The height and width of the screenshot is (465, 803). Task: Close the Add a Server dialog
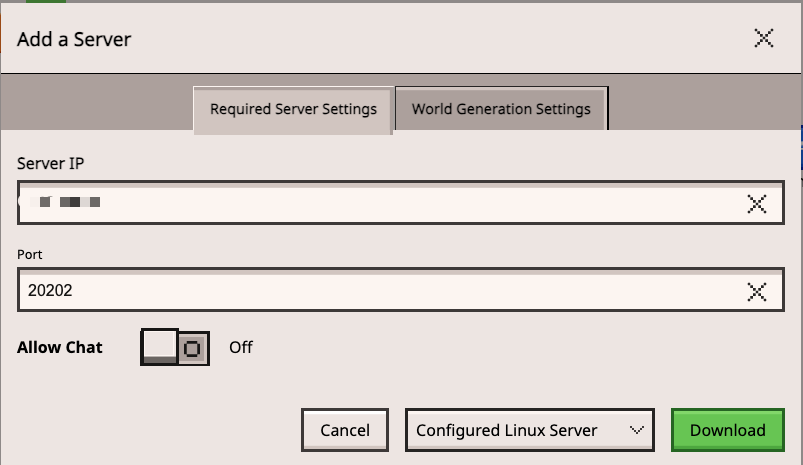click(x=763, y=39)
